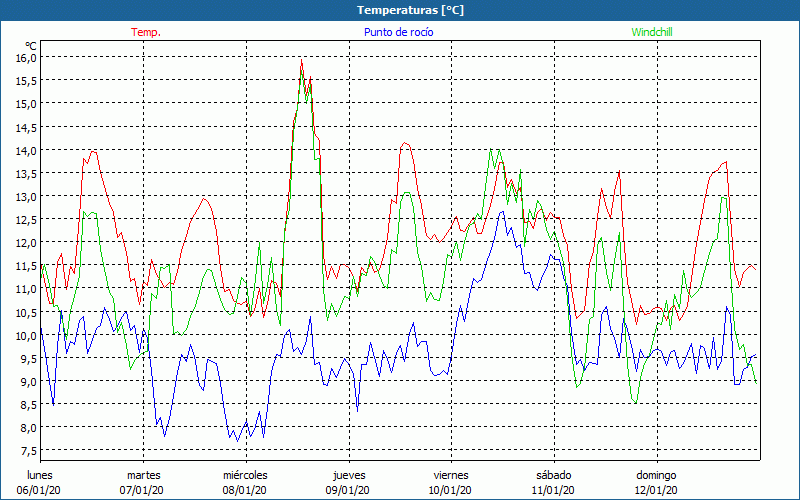Click the 14,5 y-axis value
The width and height of the screenshot is (800, 500).
[x=26, y=127]
